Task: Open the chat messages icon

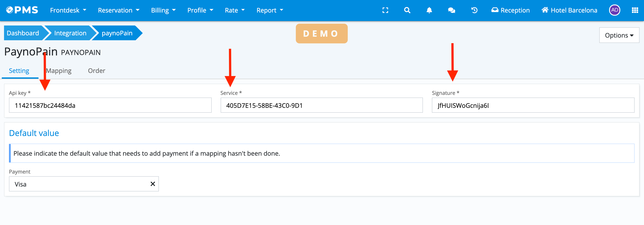Action: tap(451, 10)
